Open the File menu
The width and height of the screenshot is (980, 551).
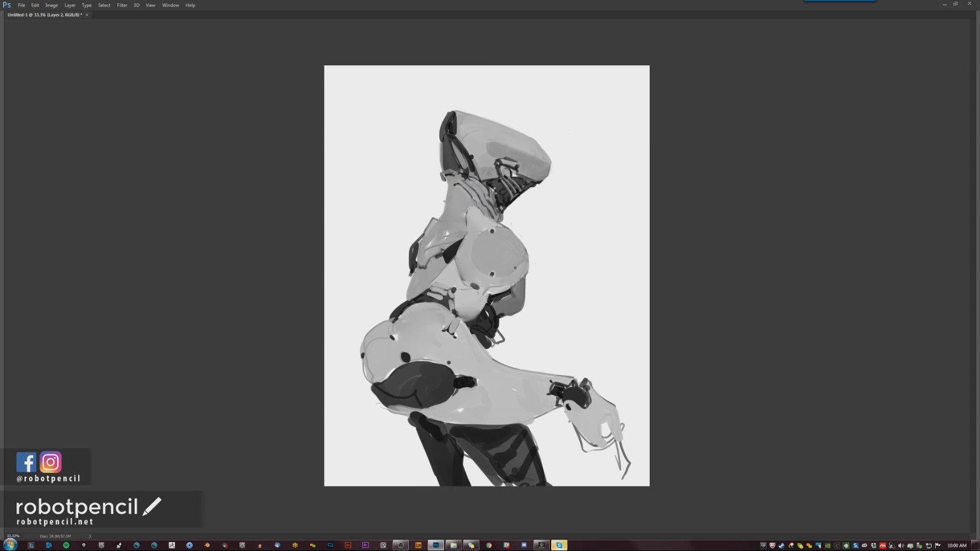(22, 5)
